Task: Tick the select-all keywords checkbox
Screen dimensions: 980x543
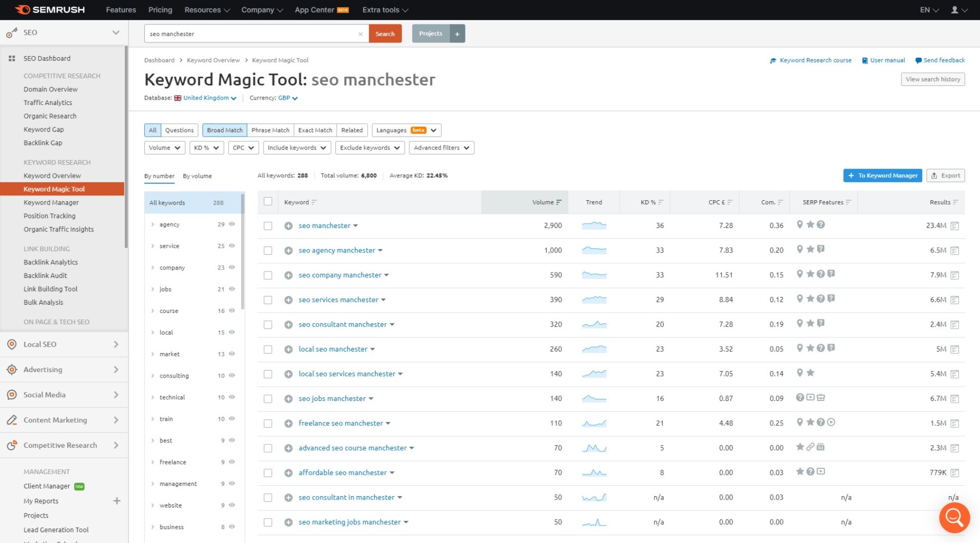Action: (x=268, y=201)
